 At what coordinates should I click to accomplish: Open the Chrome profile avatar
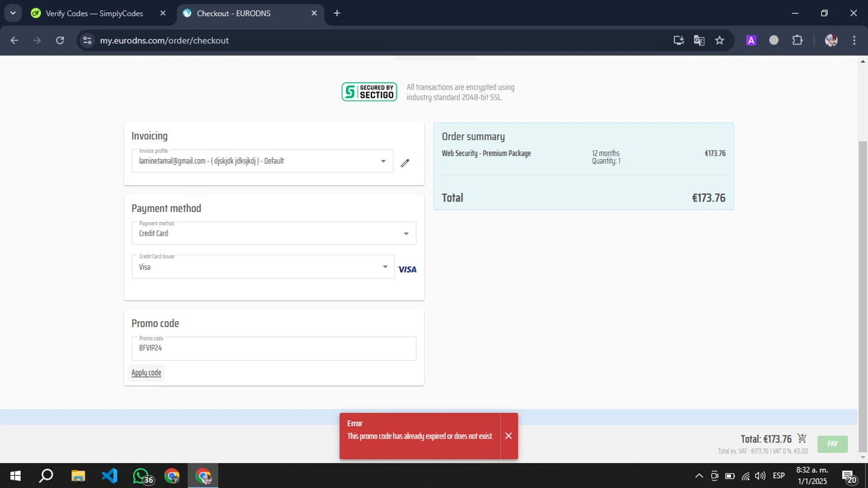tap(832, 41)
